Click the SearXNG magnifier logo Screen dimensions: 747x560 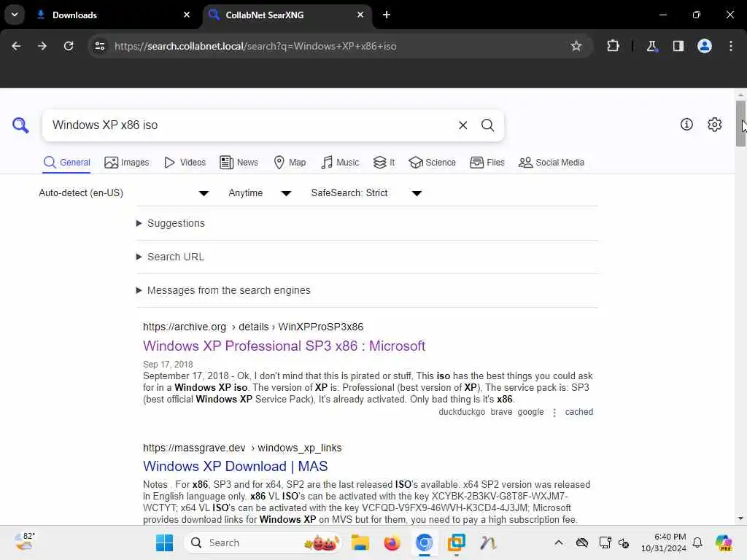pos(20,125)
